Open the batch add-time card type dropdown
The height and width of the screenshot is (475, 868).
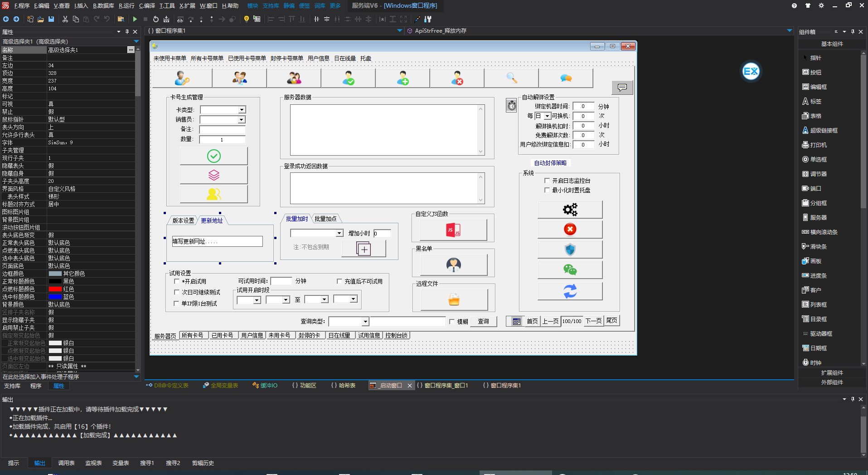(x=339, y=233)
